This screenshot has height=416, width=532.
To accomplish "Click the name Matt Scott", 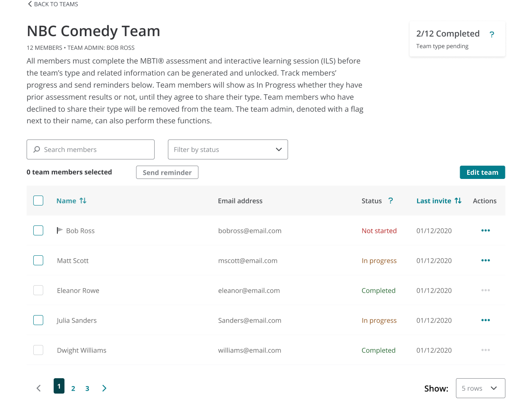I will pos(73,260).
